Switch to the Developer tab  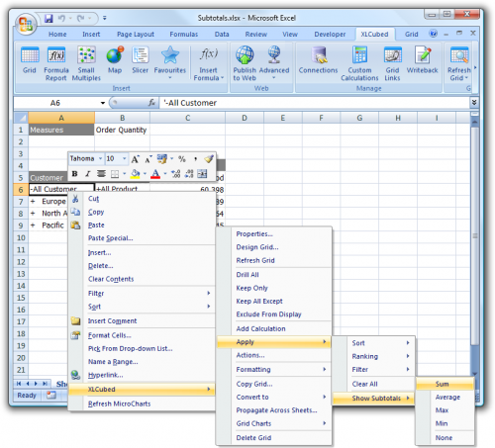[x=330, y=34]
